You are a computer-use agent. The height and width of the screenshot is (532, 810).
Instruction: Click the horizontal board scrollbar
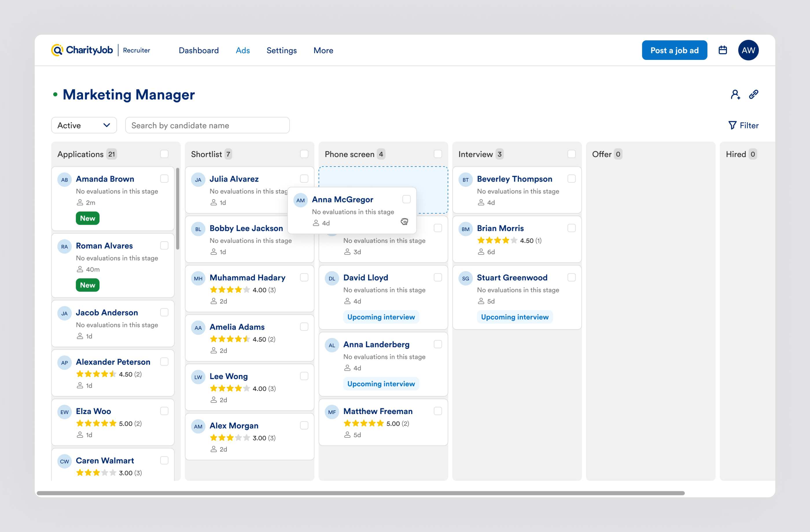pos(360,493)
